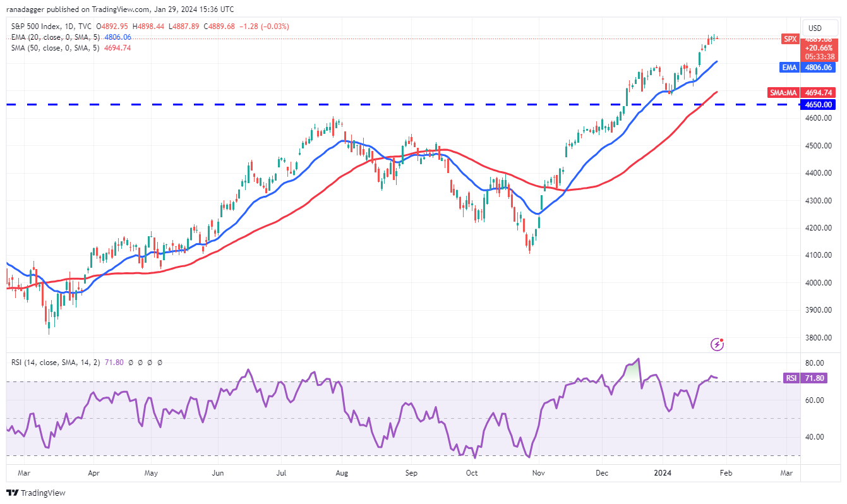Click the first ø icon in the RSI legend
847x504 pixels.
click(130, 362)
